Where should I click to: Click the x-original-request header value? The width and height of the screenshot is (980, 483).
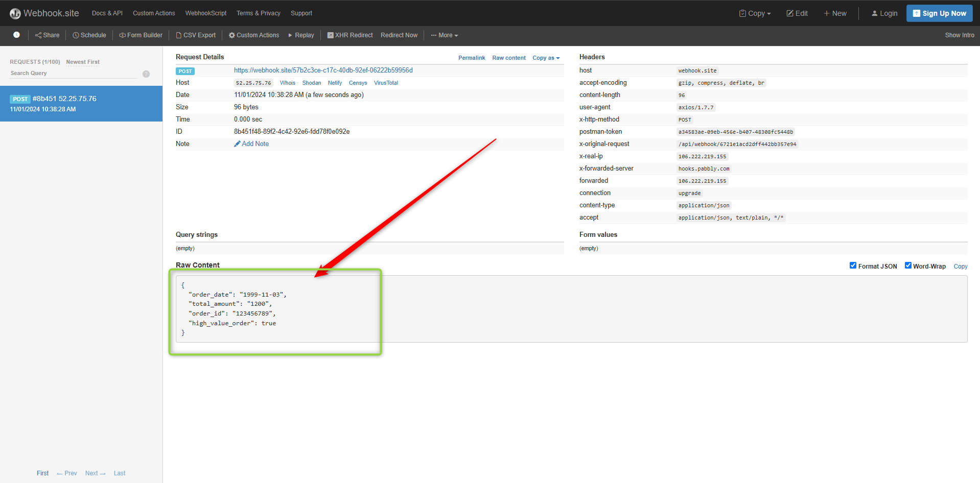(737, 144)
